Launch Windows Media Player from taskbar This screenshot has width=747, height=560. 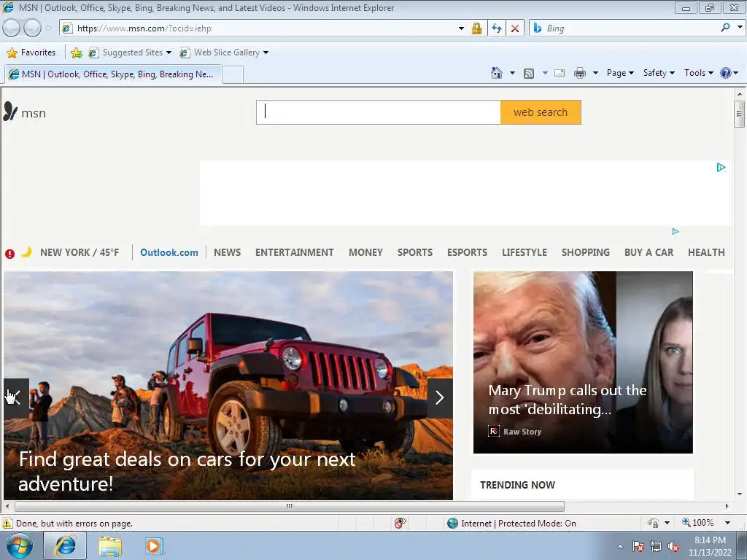point(154,545)
